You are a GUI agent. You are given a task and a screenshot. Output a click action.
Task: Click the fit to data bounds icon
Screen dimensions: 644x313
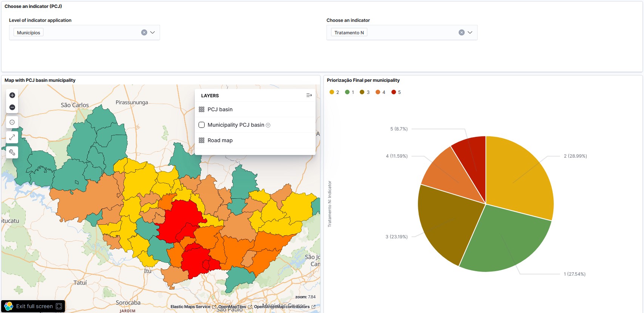[12, 122]
